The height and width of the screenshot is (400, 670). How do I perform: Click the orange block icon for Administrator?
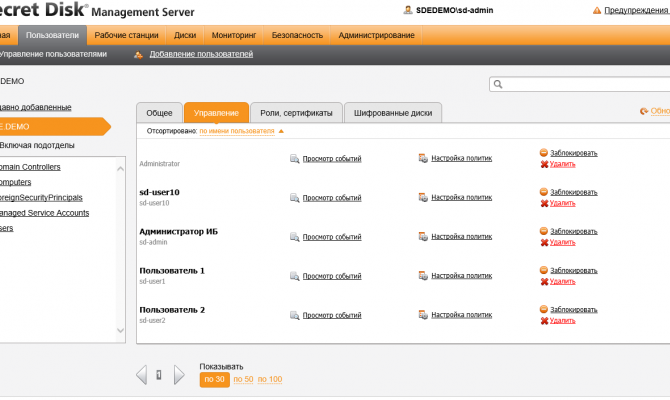pyautogui.click(x=544, y=153)
